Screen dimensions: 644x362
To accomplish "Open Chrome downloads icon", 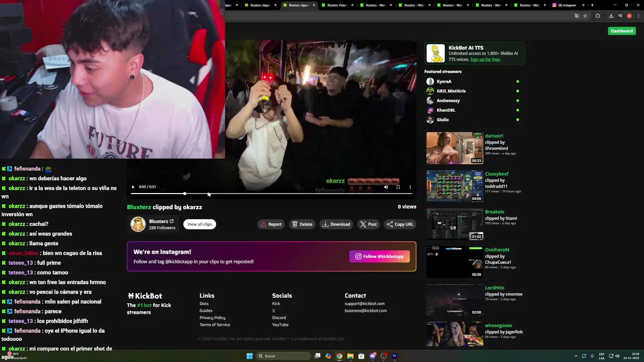I will point(611,16).
